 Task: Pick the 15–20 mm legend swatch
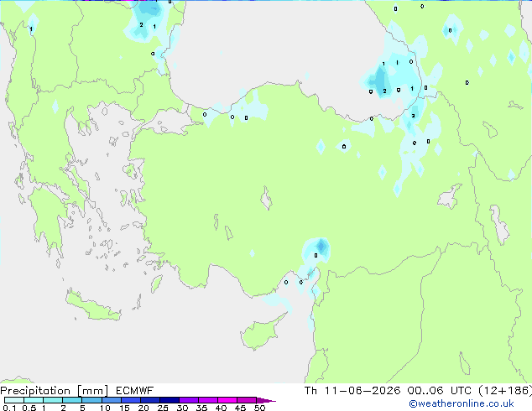tap(131, 400)
